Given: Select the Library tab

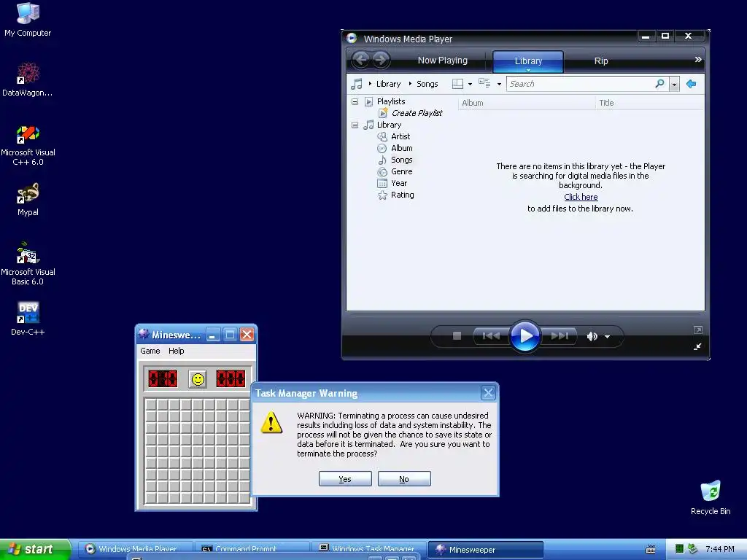Looking at the screenshot, I should [x=528, y=61].
